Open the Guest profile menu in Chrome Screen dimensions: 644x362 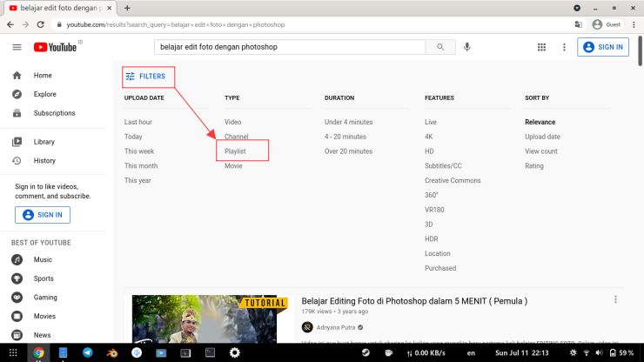tap(606, 25)
